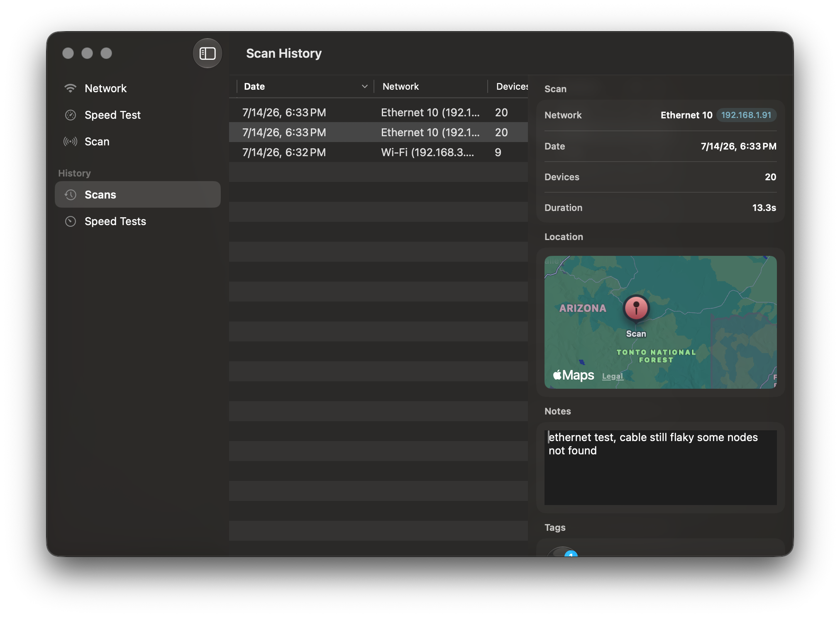Click the Devices value 20 in details
Viewport: 840px width, 618px height.
[770, 177]
